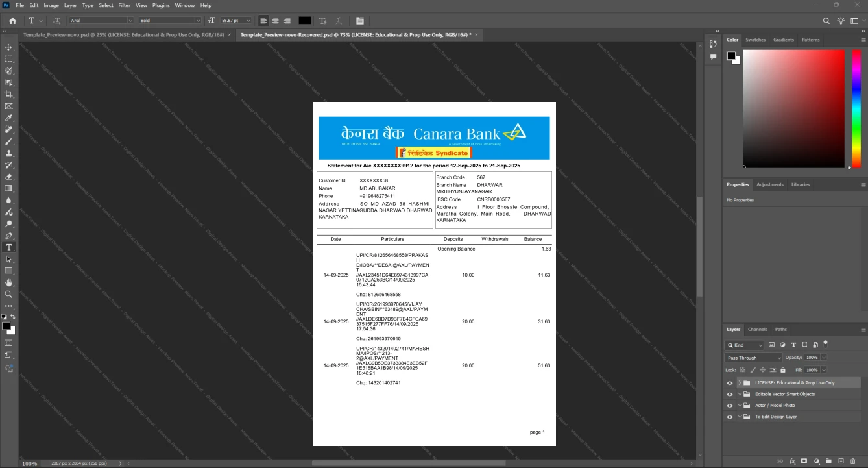Screen dimensions: 868x468
Task: Create a new adjustment layer icon
Action: [x=816, y=461]
